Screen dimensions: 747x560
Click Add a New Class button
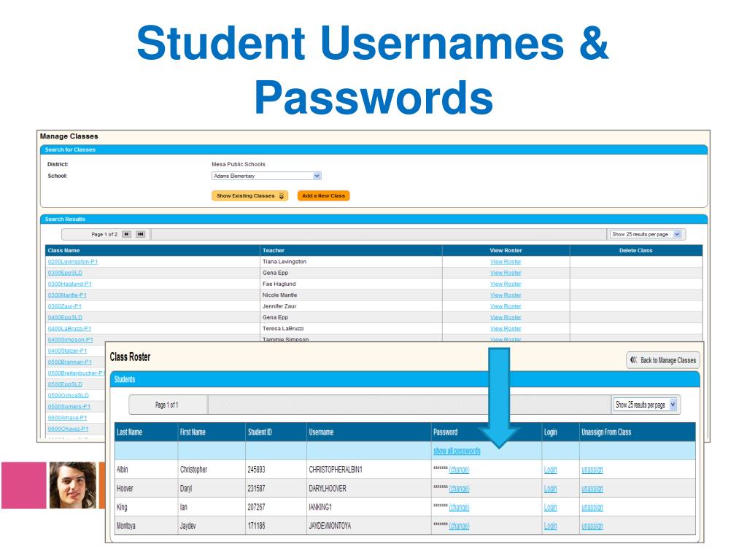pyautogui.click(x=323, y=195)
